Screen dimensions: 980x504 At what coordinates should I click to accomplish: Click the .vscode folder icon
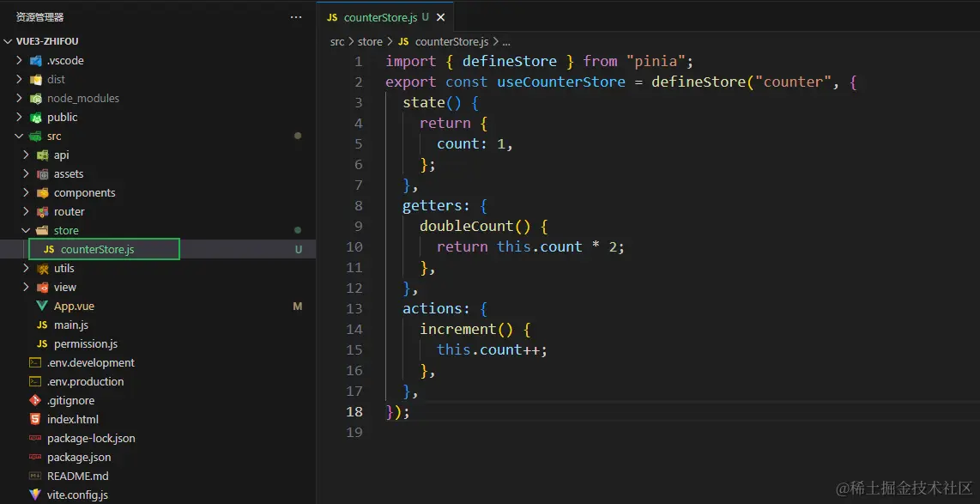pyautogui.click(x=36, y=61)
